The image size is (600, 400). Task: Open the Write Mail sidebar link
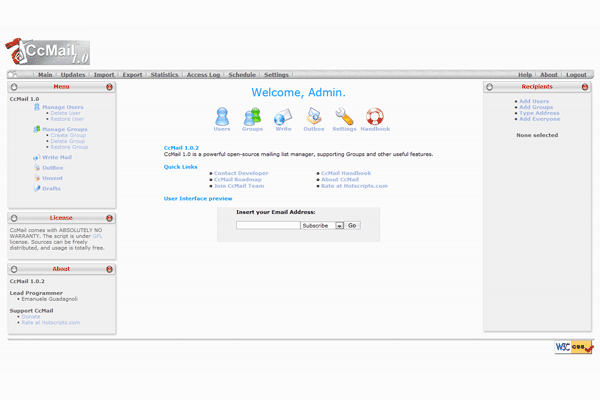pos(56,157)
